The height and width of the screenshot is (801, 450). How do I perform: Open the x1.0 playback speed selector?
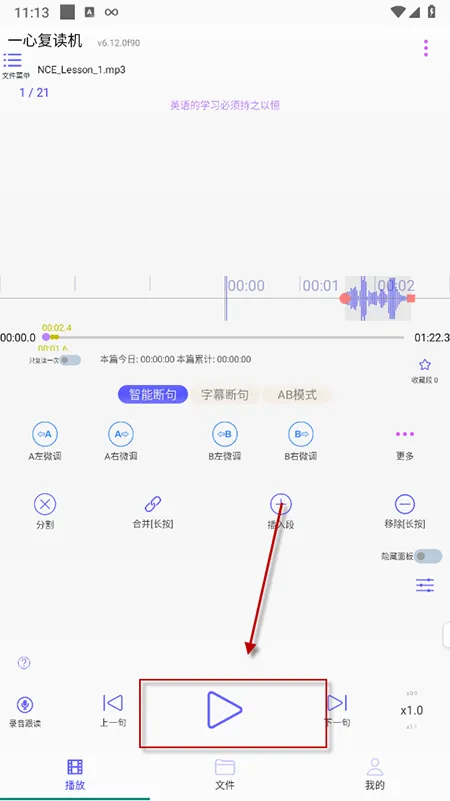[x=412, y=710]
